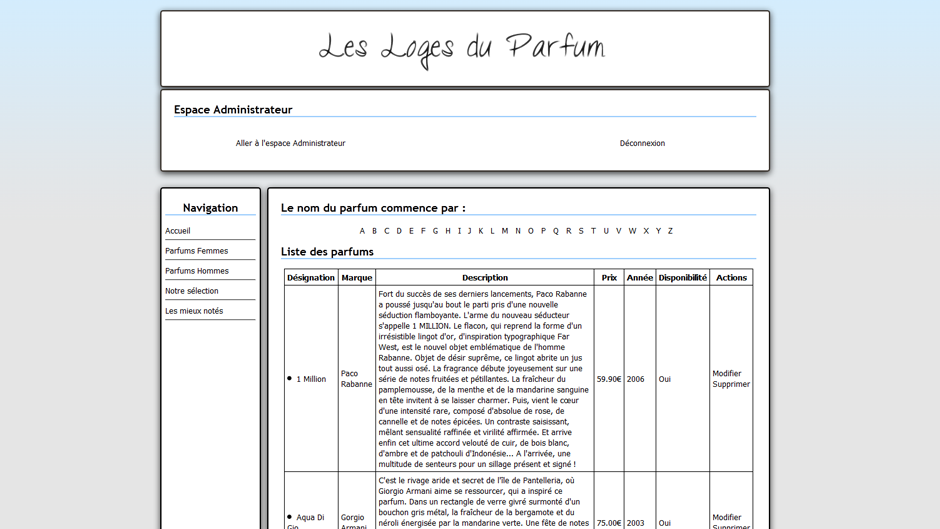Filter perfumes by letter Q

point(556,231)
